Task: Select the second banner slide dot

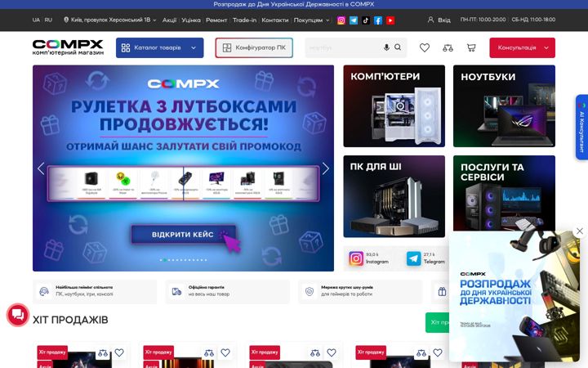Action: [165, 260]
